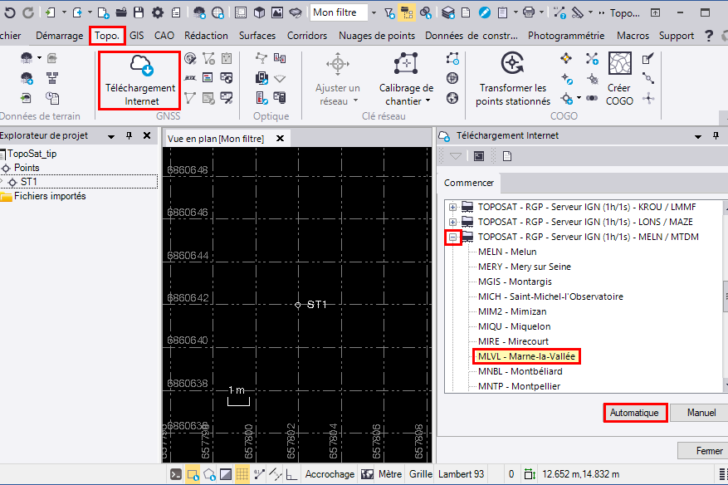Open the Calibrage de chantier tool
Image resolution: width=728 pixels, height=485 pixels.
[x=405, y=66]
